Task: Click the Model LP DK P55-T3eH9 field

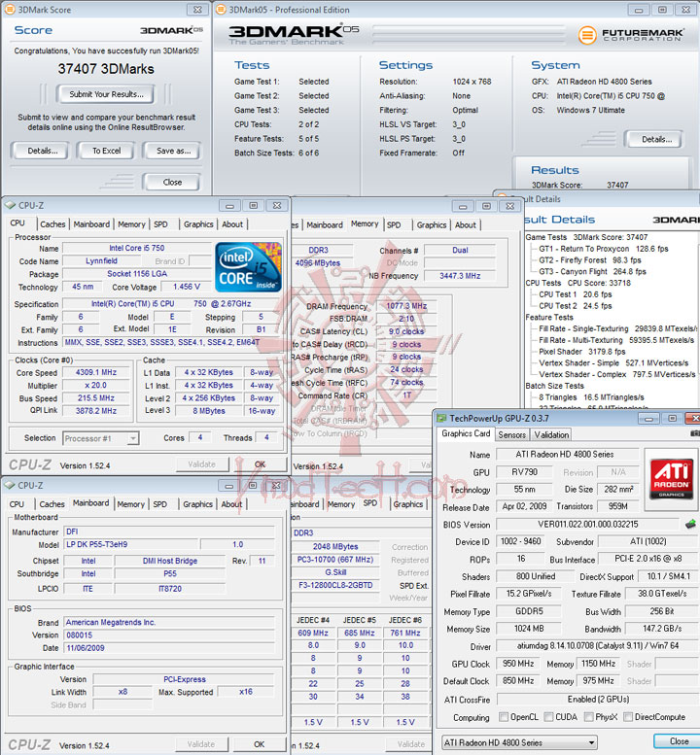Action: pos(130,544)
